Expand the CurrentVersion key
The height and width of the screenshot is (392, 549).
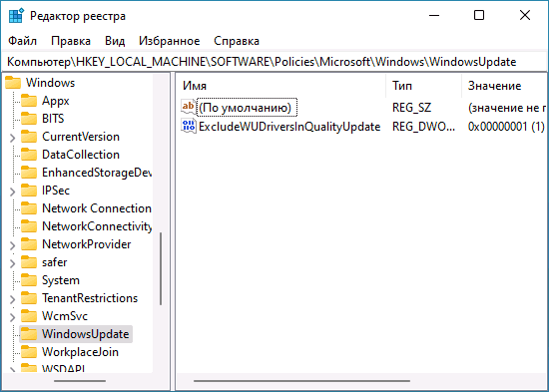(13, 138)
